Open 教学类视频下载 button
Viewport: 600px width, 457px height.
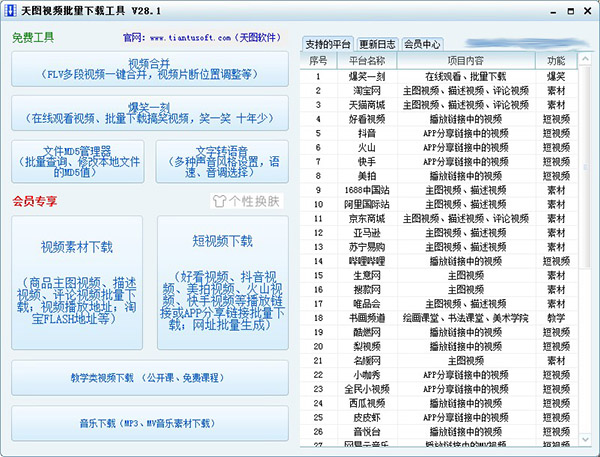click(x=150, y=378)
